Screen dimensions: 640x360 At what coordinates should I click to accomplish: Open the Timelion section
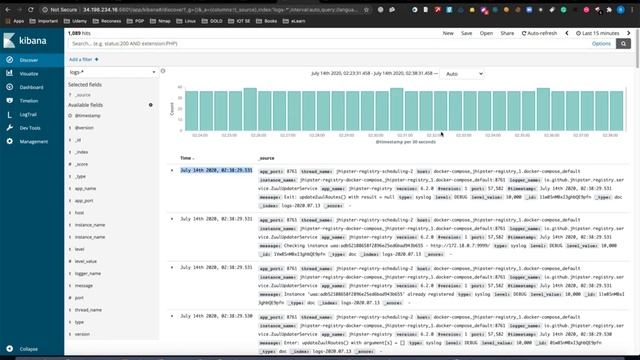coord(29,101)
